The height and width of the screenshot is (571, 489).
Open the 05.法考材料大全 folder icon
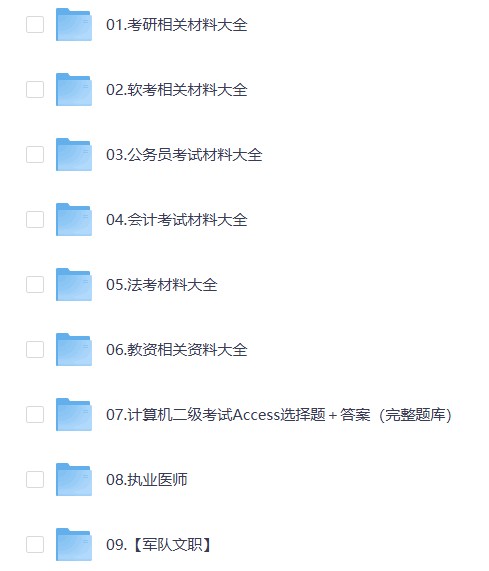(74, 284)
